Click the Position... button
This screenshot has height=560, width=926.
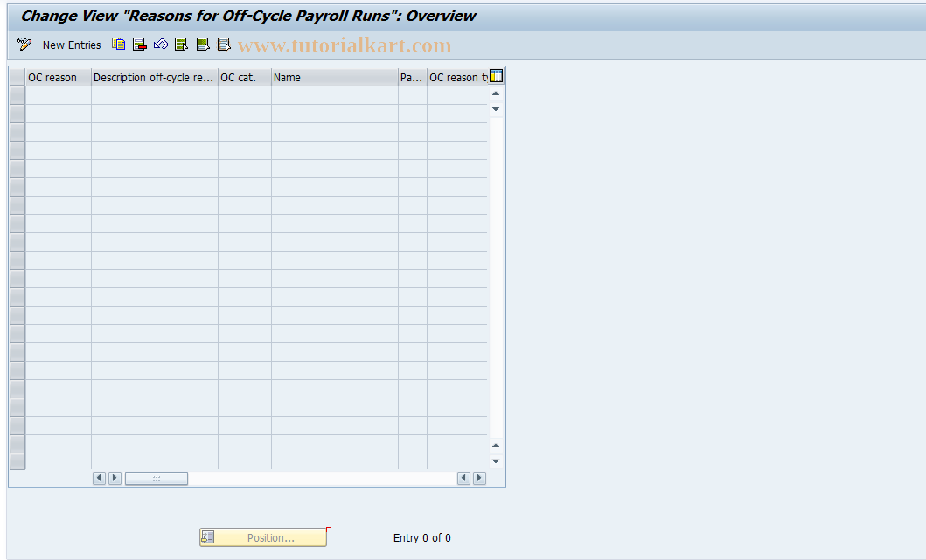(x=263, y=537)
